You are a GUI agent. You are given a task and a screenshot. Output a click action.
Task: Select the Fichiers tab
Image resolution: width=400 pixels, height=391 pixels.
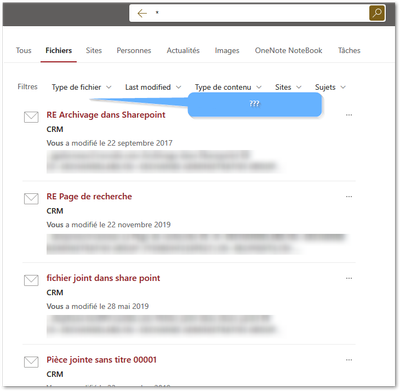(x=59, y=50)
